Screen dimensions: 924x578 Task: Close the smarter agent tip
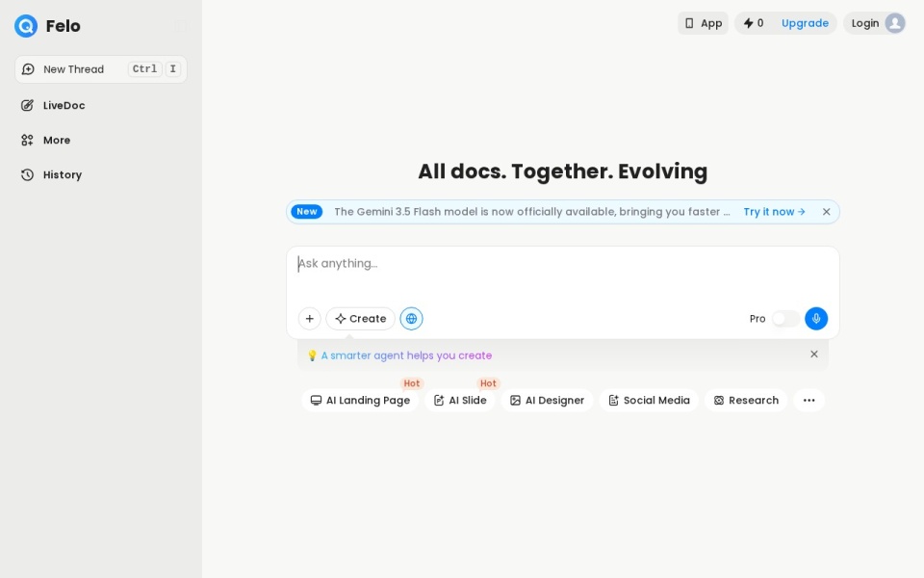pyautogui.click(x=814, y=354)
